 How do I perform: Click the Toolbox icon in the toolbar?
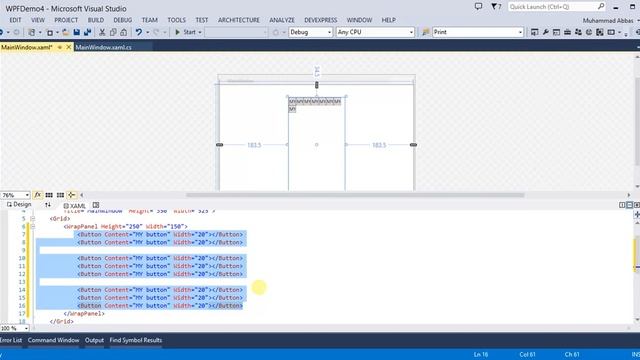[x=567, y=32]
